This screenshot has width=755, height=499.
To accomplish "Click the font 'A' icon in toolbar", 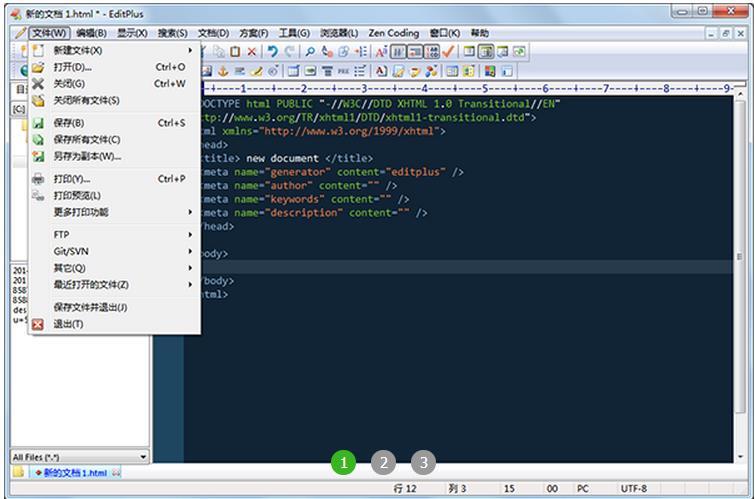I will coord(382,51).
